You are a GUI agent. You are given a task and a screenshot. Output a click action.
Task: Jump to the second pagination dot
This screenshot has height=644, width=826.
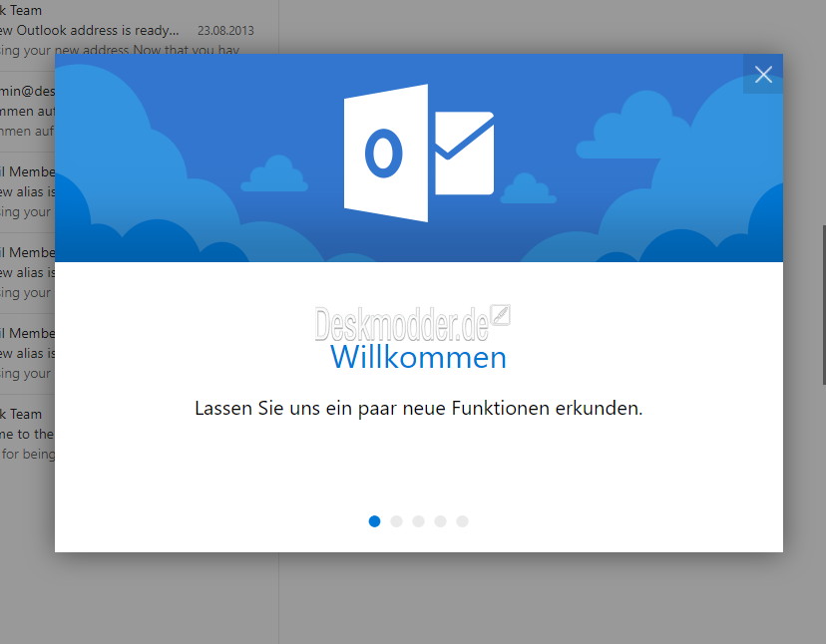click(x=397, y=521)
